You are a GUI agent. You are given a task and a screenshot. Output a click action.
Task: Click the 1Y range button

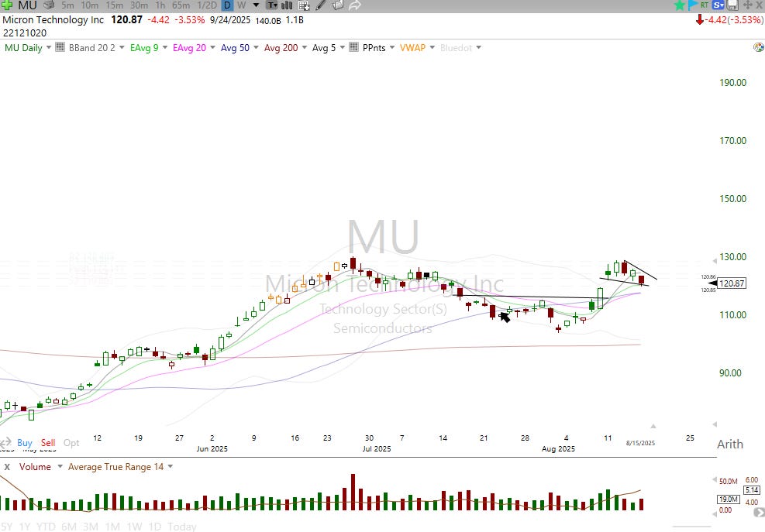(x=24, y=527)
